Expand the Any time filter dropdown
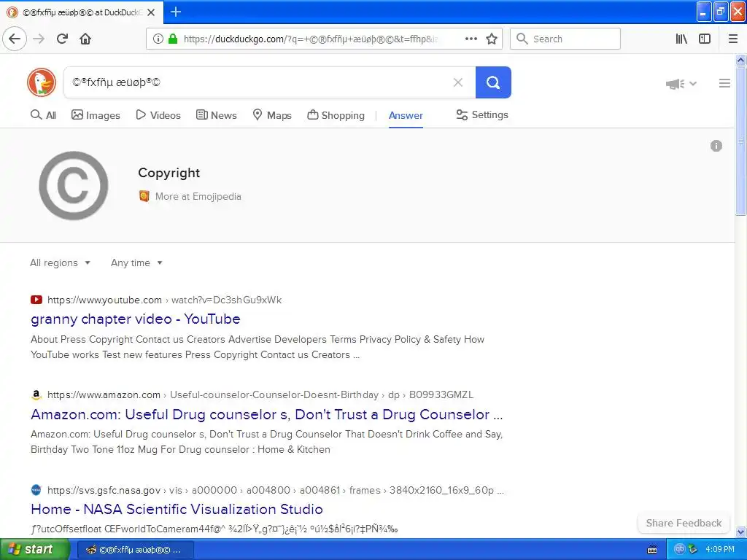Image resolution: width=747 pixels, height=560 pixels. 136,262
